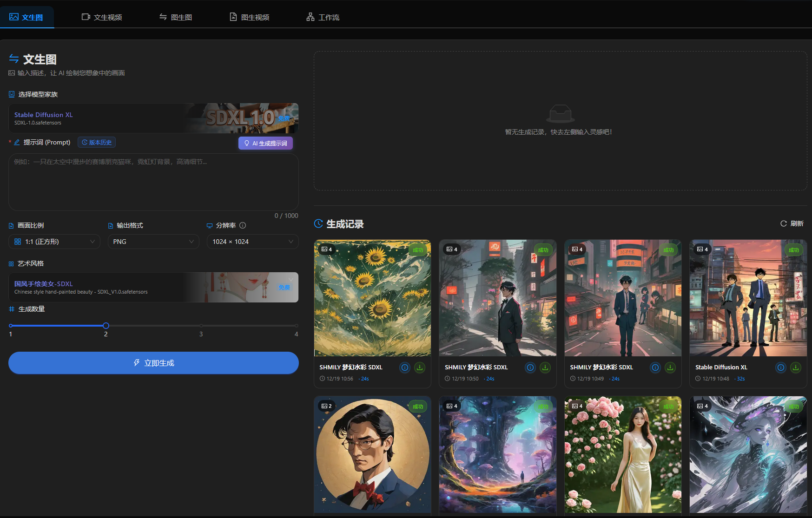Click the 32s duration text

[x=741, y=379]
